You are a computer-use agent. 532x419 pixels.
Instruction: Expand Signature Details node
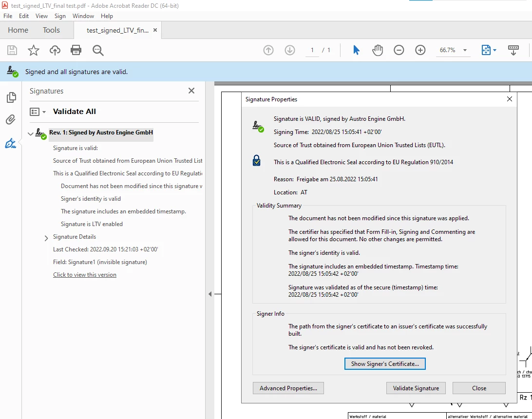[46, 238]
